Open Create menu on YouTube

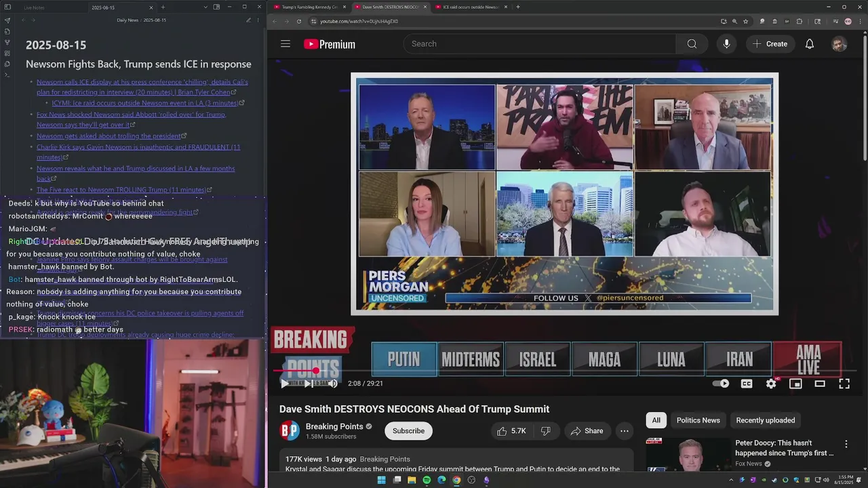770,44
